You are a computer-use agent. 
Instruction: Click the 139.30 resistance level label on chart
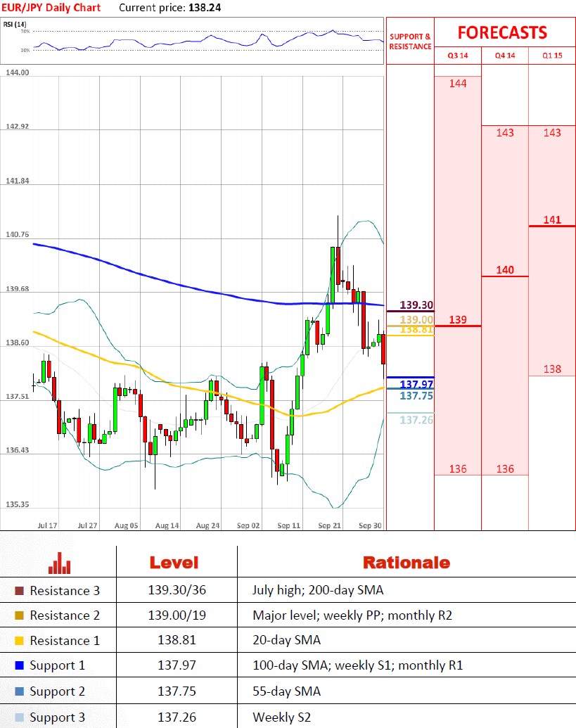416,305
